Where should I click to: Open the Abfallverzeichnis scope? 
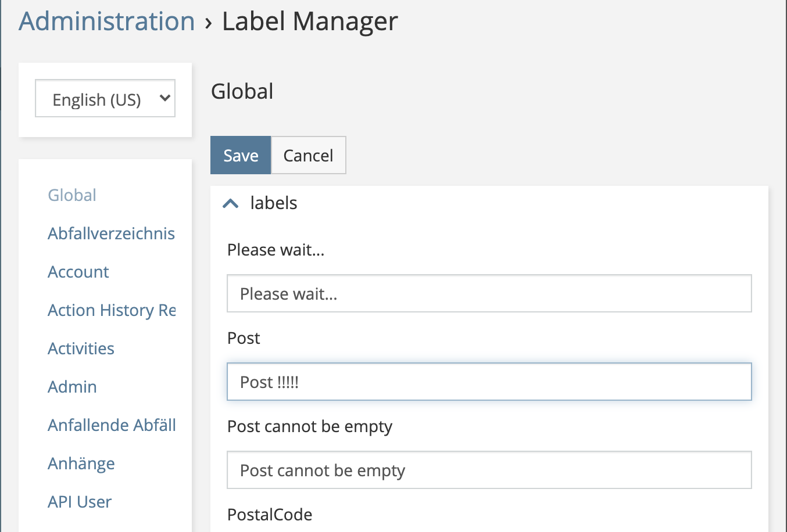pos(111,233)
